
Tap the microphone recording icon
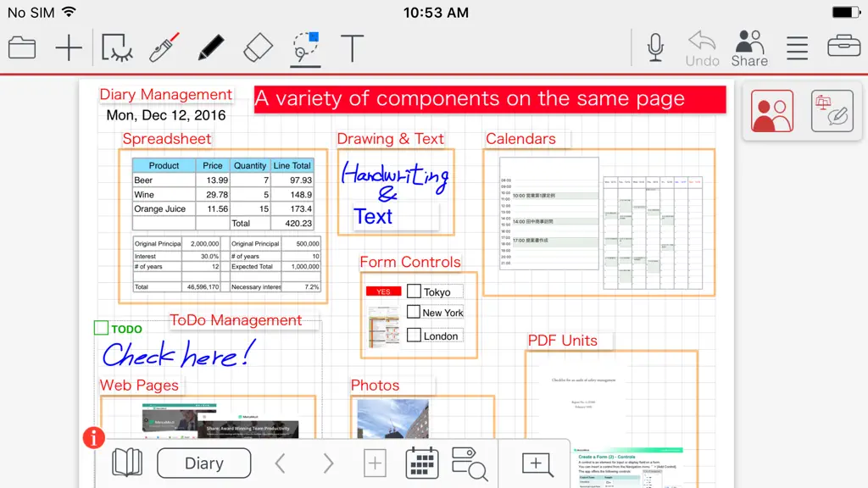click(x=655, y=47)
